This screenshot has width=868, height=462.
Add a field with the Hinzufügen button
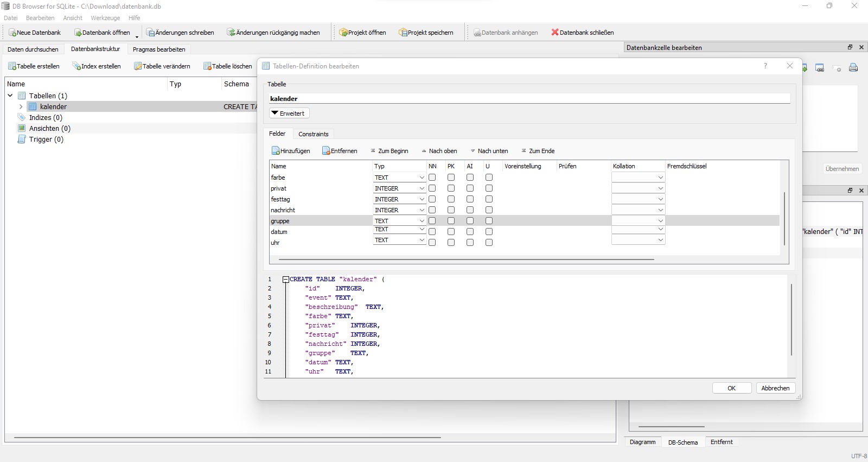click(x=291, y=151)
